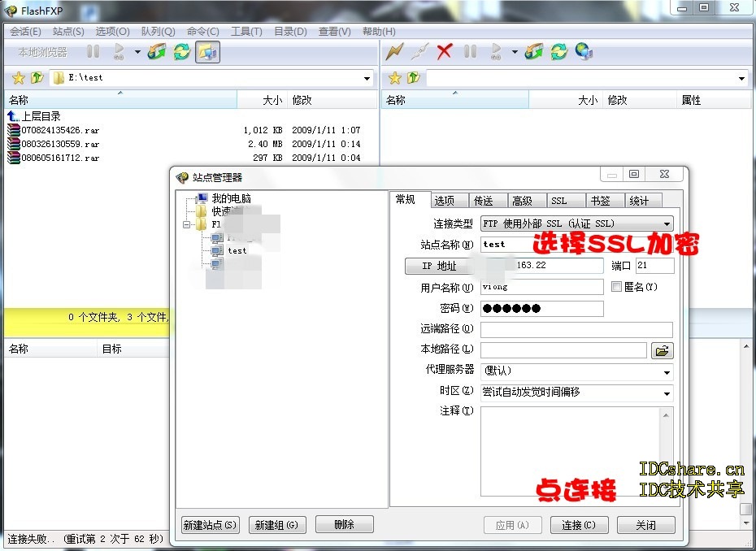Select file 070824135426.rar

pyautogui.click(x=54, y=130)
